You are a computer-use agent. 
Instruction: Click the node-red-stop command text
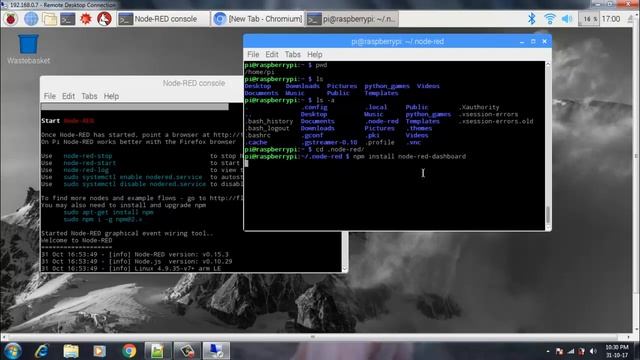88,156
